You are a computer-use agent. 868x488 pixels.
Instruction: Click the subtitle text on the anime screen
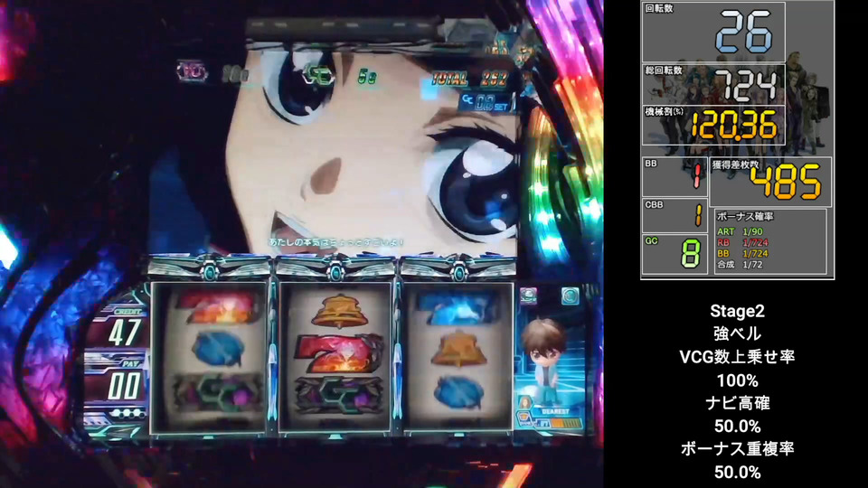pos(337,242)
